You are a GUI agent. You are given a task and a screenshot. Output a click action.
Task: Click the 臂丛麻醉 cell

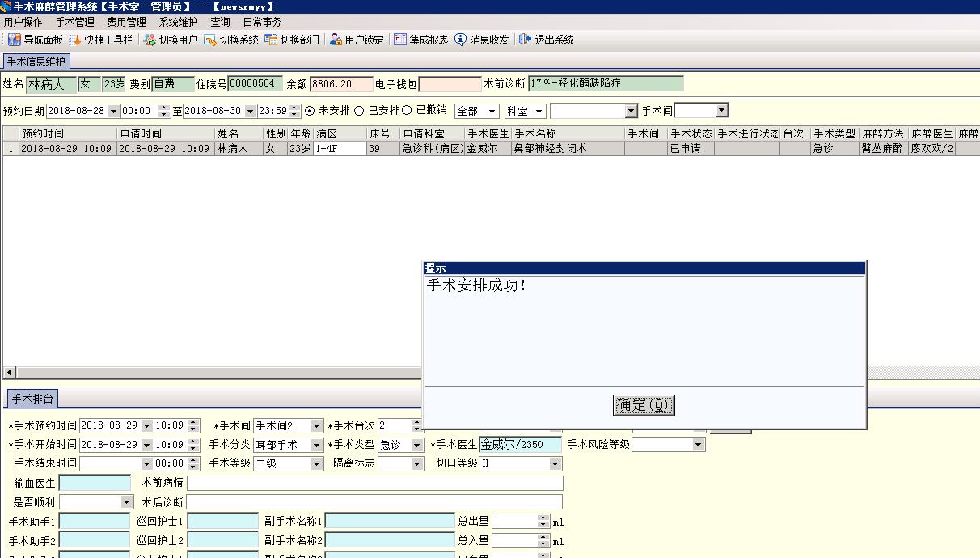point(883,149)
